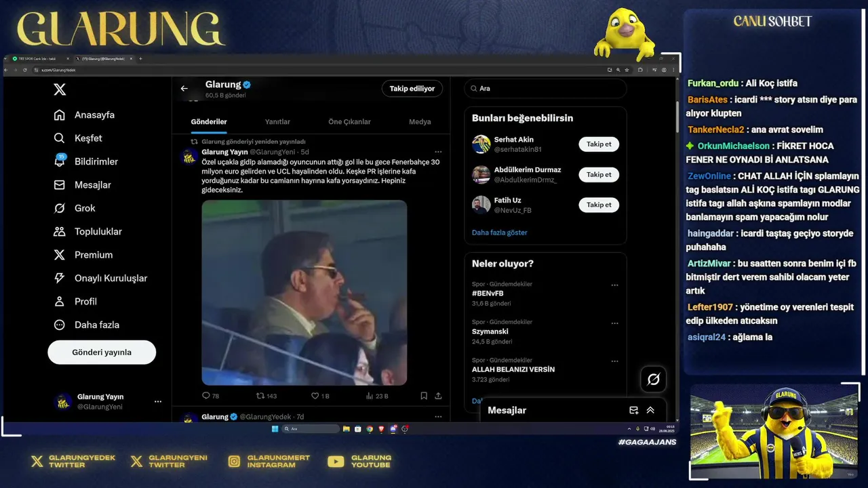Open options for ALLAH BELANIZI VERSİN trend
Screen dimensions: 868x488
(614, 361)
